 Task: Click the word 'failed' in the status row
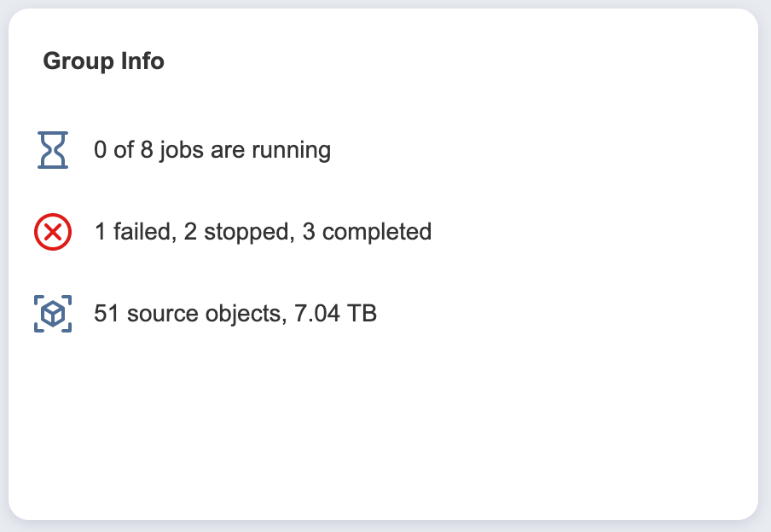click(x=145, y=232)
